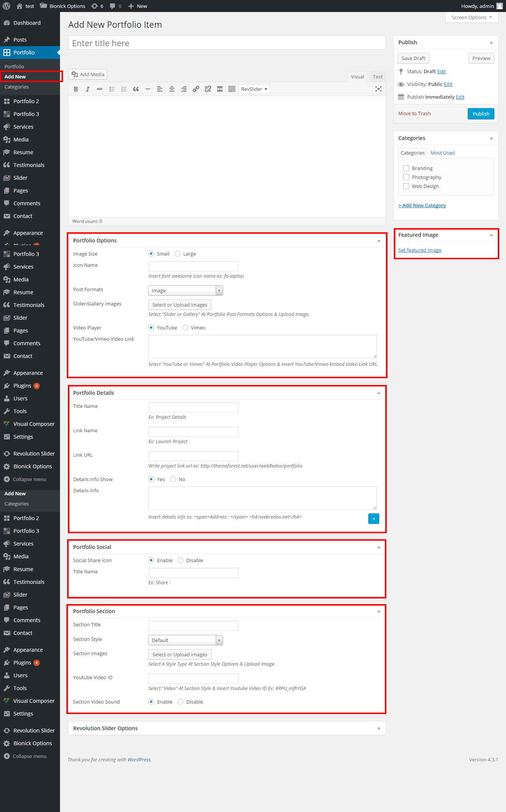Viewport: 506px width, 812px height.
Task: Switch the editor to the Text tab
Action: (377, 77)
